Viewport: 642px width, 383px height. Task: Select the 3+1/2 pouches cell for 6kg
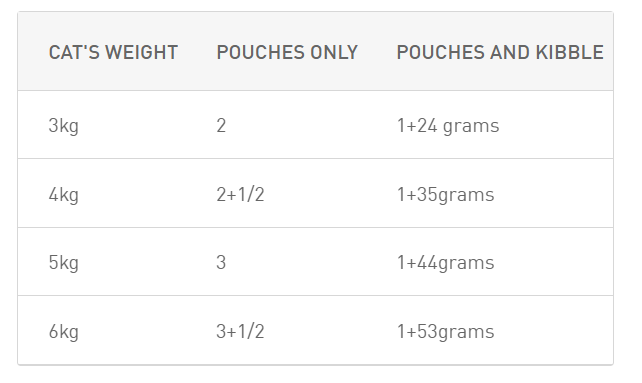pos(240,331)
